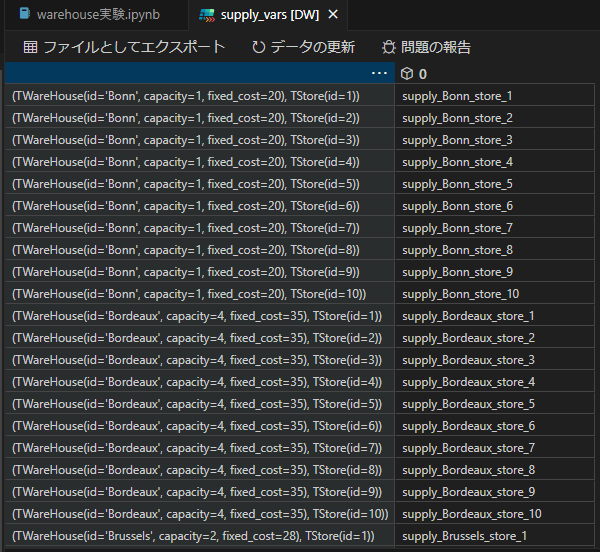Click ファイルとしてエクスポート button

(x=124, y=47)
